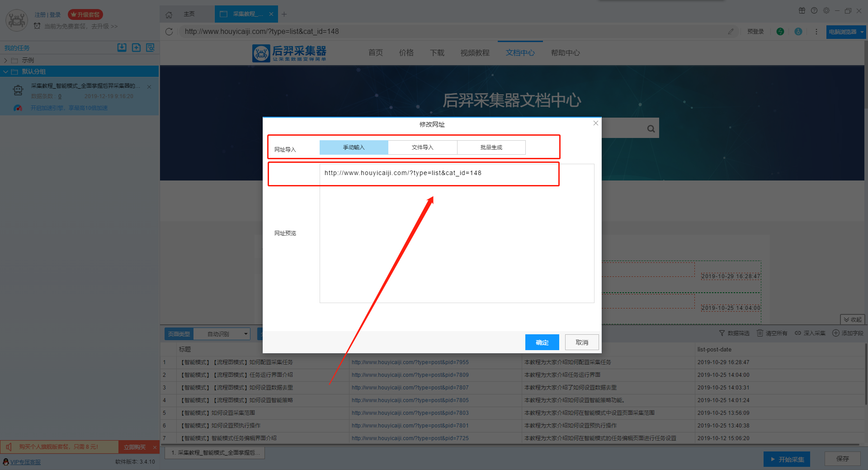
Task: Open 下载 in site navigation
Action: [x=437, y=53]
